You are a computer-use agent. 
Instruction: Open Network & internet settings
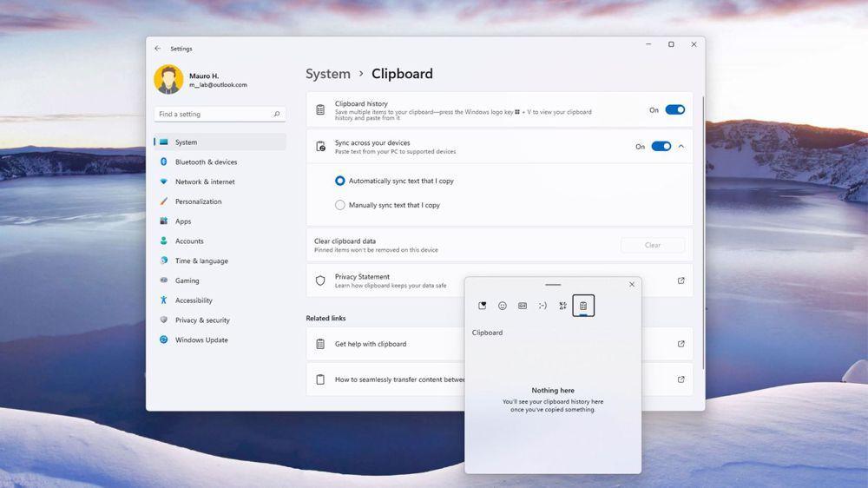220,181
